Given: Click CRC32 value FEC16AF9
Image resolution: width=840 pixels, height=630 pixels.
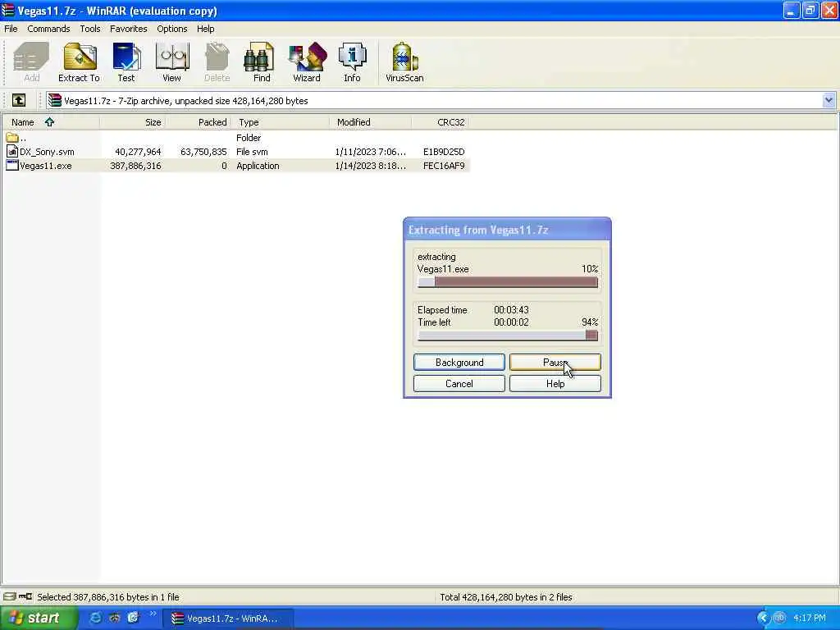Looking at the screenshot, I should (444, 166).
